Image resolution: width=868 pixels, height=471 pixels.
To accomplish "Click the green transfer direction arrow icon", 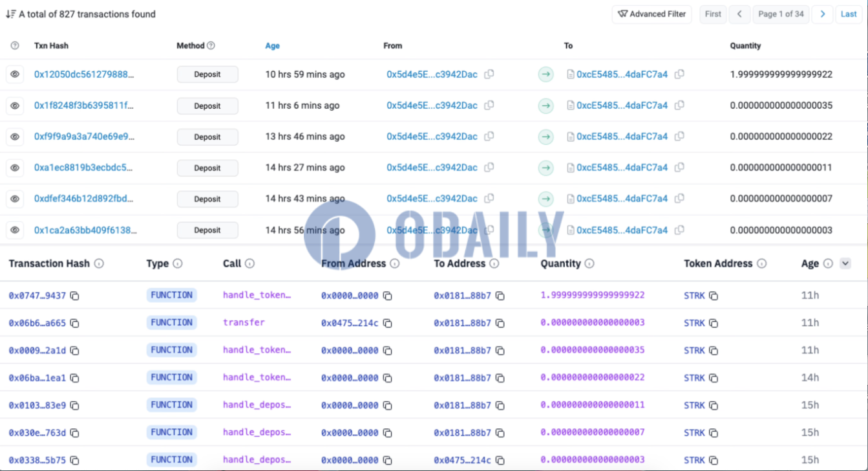I will pos(545,74).
